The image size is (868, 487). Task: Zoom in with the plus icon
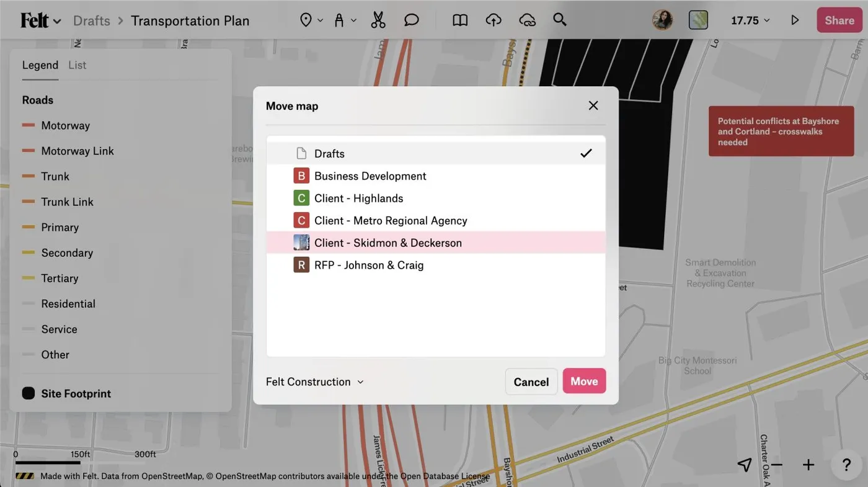[x=808, y=465]
